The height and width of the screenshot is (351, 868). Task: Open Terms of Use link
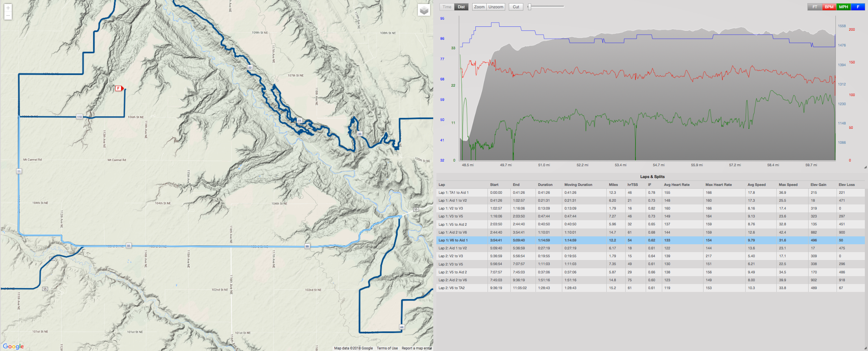[387, 348]
